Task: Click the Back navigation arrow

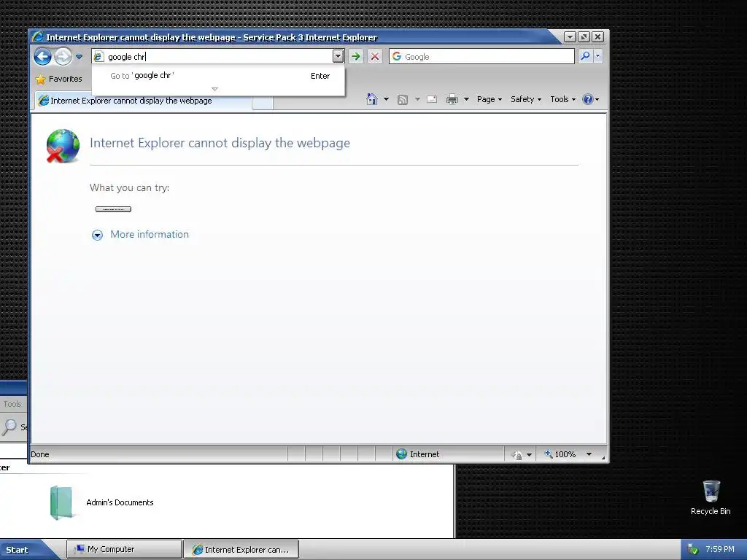Action: pos(42,57)
